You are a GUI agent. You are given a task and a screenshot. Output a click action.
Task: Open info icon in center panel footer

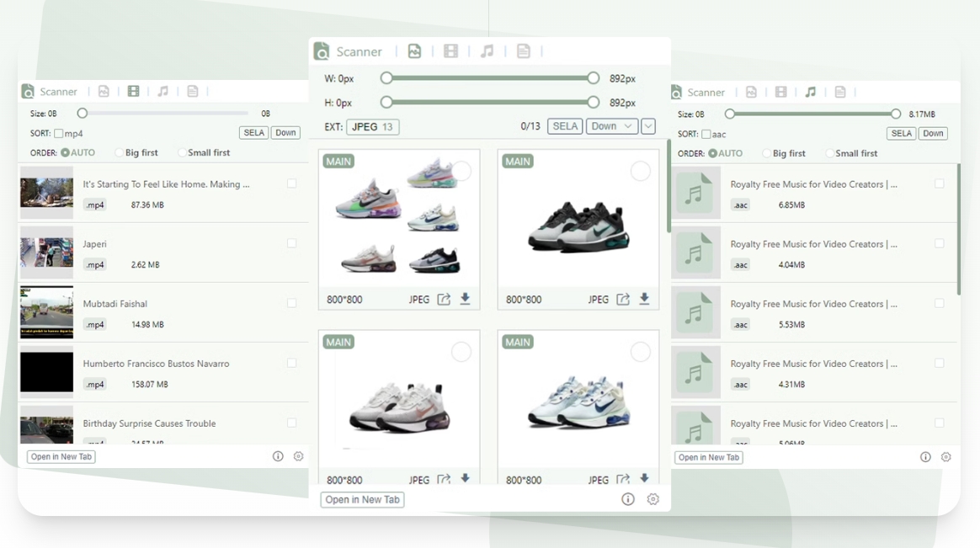(627, 498)
